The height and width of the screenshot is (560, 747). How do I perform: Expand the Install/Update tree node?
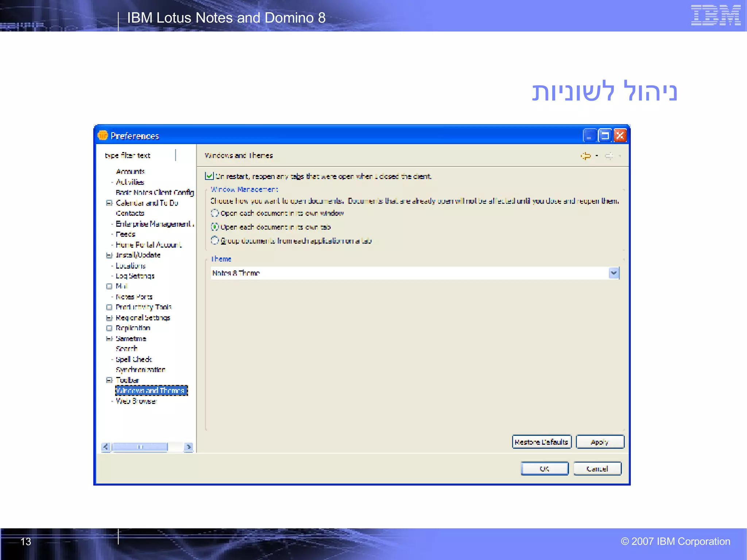(109, 255)
